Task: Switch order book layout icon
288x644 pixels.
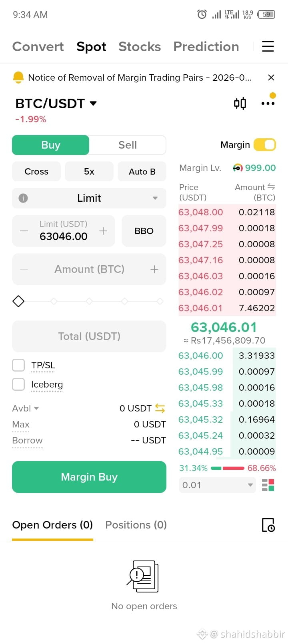Action: (268, 485)
